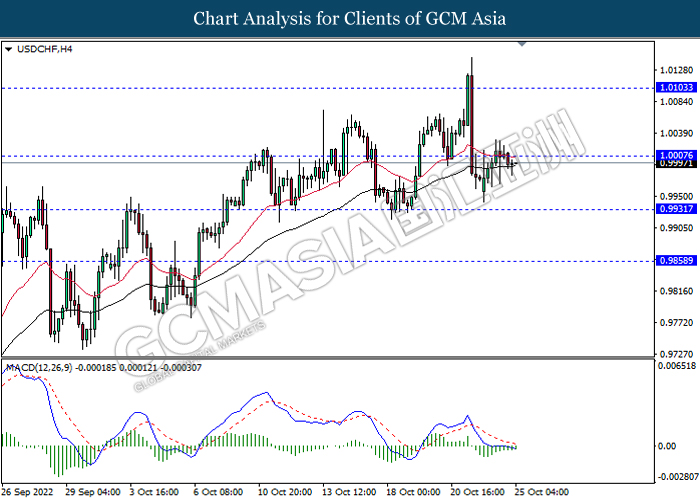Click the 0.99050 price axis value
The image size is (700, 500).
pyautogui.click(x=676, y=228)
